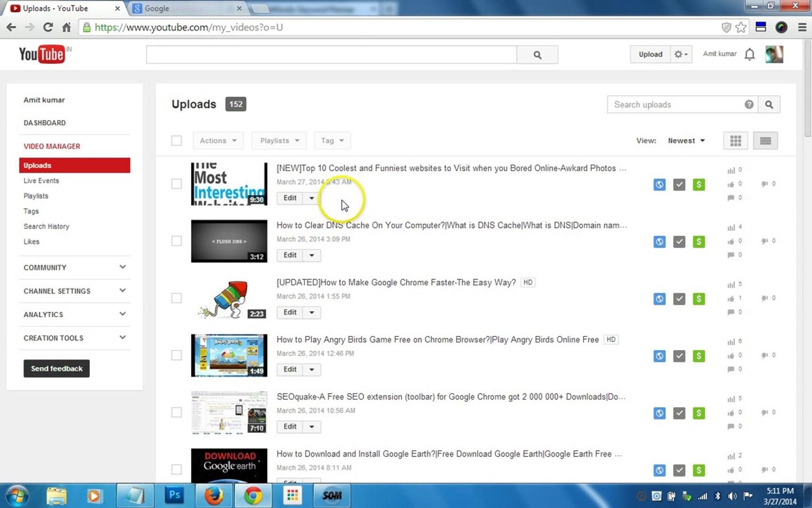Tick the select-all uploads checkbox
The height and width of the screenshot is (508, 812).
pyautogui.click(x=177, y=141)
